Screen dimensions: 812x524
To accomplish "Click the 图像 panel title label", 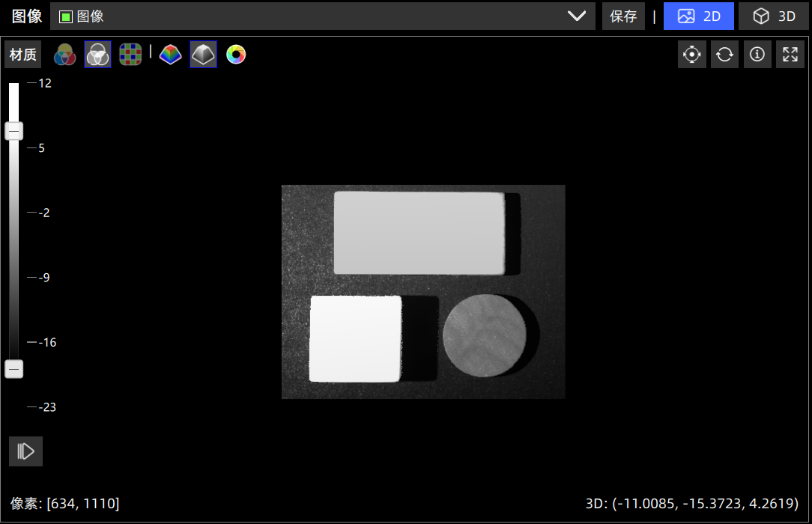I will point(27,16).
